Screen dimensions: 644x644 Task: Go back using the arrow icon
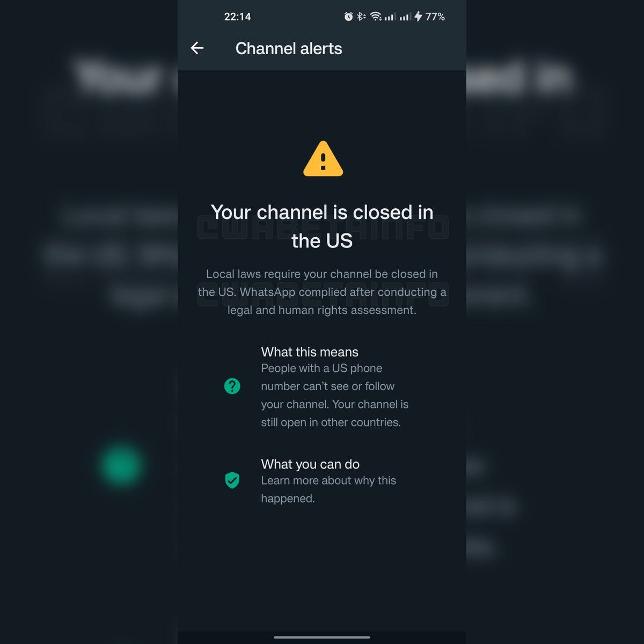(x=197, y=48)
